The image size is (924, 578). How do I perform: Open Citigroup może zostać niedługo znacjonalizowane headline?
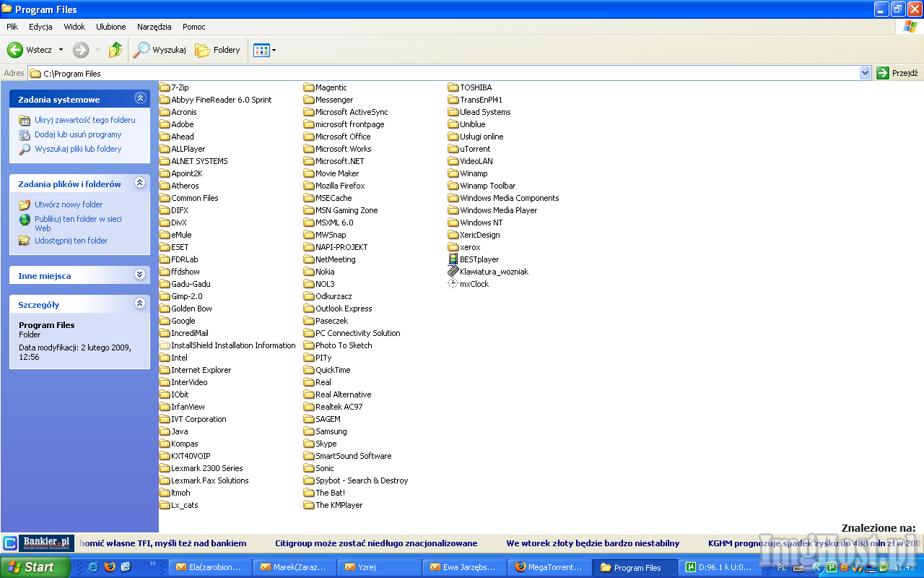point(376,543)
